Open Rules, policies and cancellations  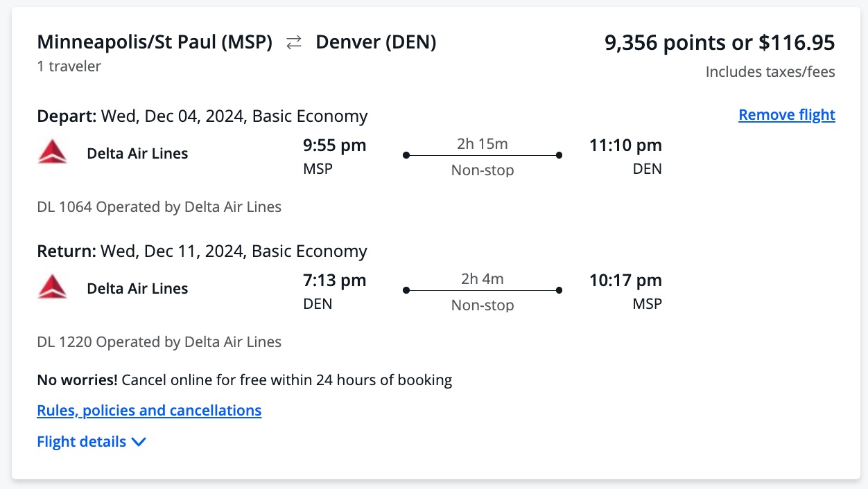pos(148,410)
